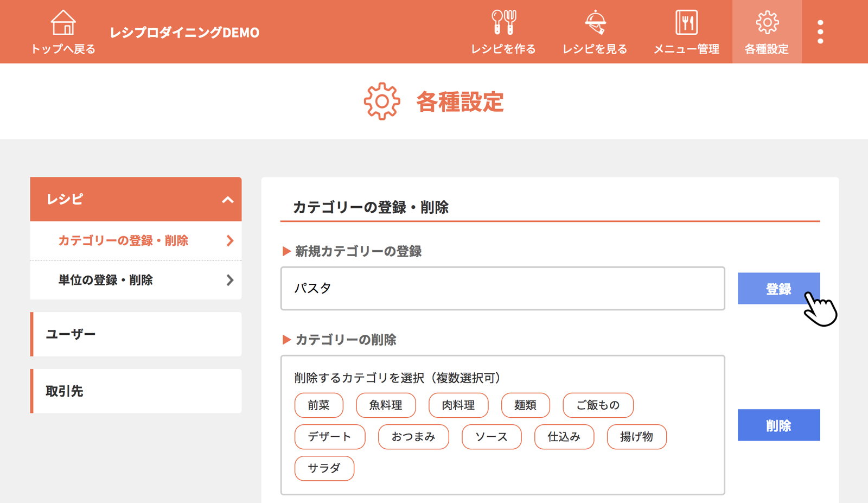This screenshot has height=503, width=868.
Task: Select the 揚げ物 category chip
Action: [x=636, y=437]
